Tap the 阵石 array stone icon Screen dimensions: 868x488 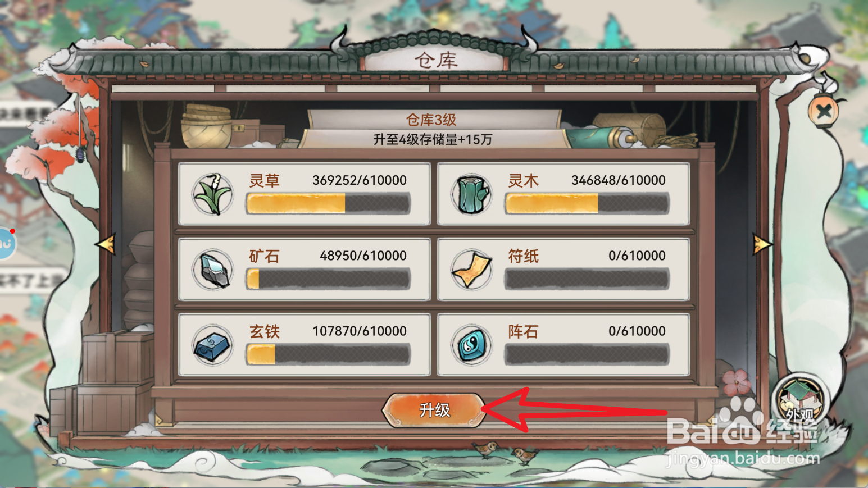(x=472, y=345)
